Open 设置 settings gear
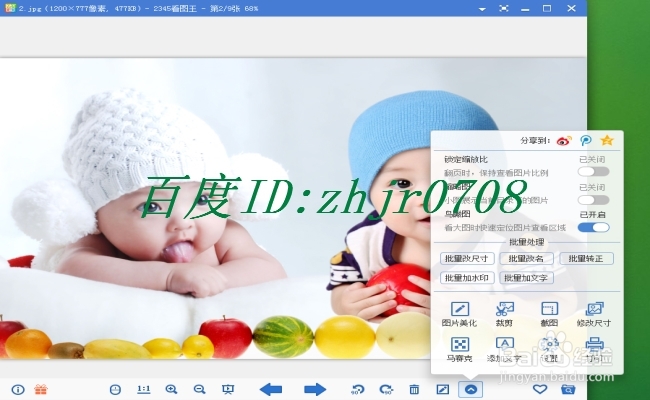Screen dimensions: 650x400 click(x=550, y=350)
